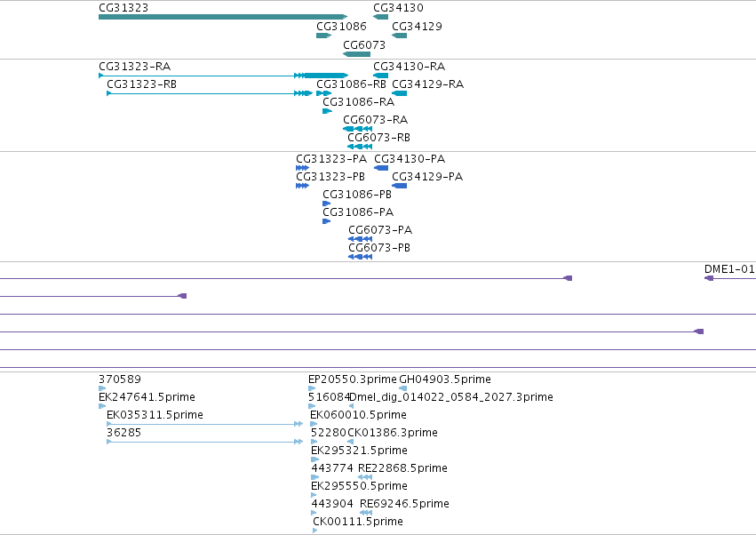Select EST CK00111.5prime

314,531
